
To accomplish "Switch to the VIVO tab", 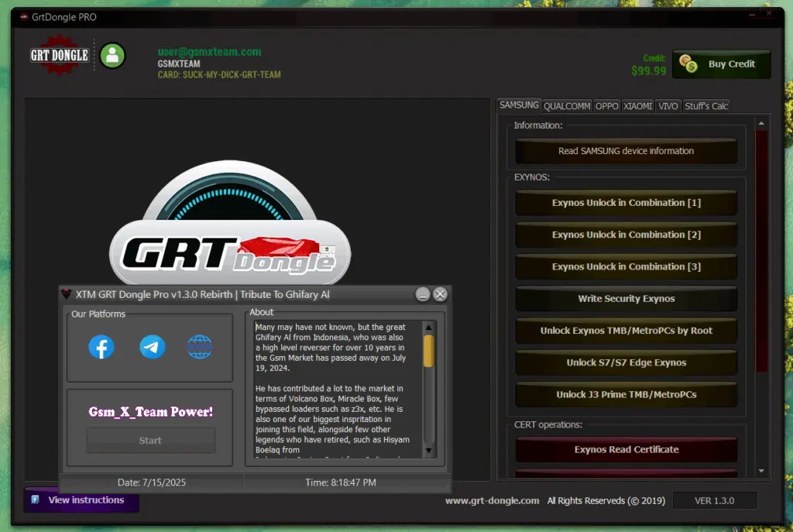I will [x=668, y=106].
